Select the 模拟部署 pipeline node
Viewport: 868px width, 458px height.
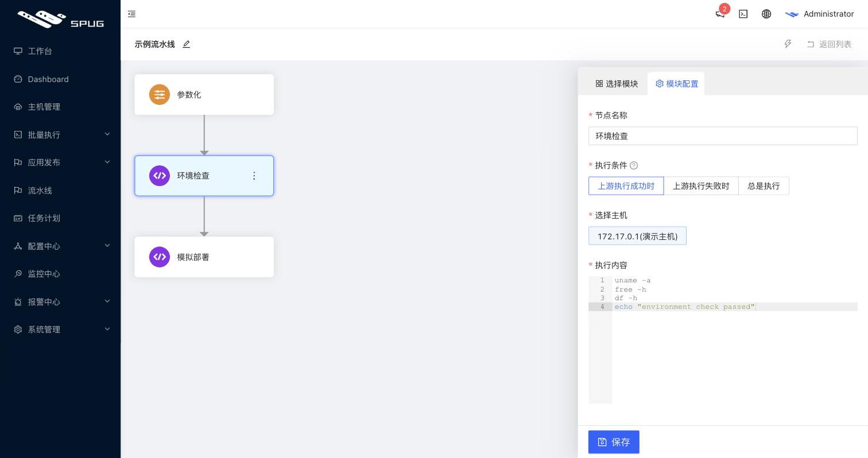[x=204, y=257]
